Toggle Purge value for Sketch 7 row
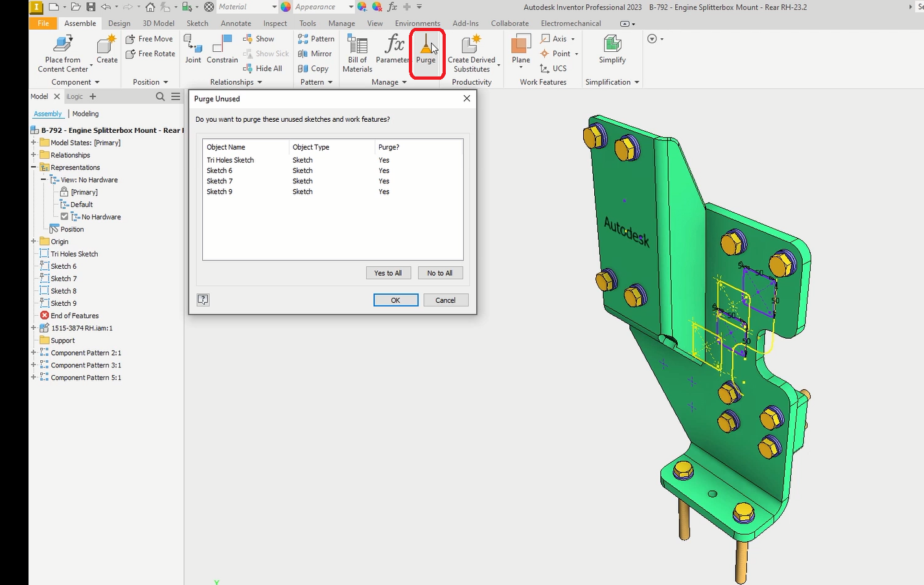The width and height of the screenshot is (924, 585). [384, 181]
